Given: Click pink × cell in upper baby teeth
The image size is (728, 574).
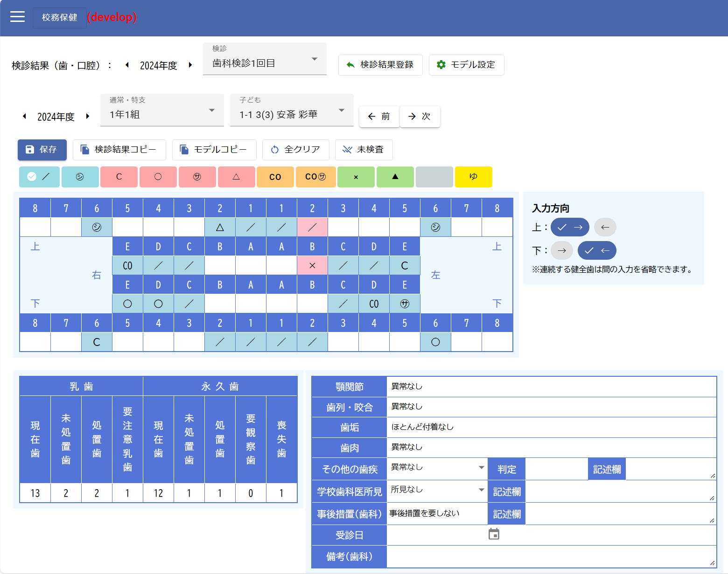Looking at the screenshot, I should tap(312, 265).
